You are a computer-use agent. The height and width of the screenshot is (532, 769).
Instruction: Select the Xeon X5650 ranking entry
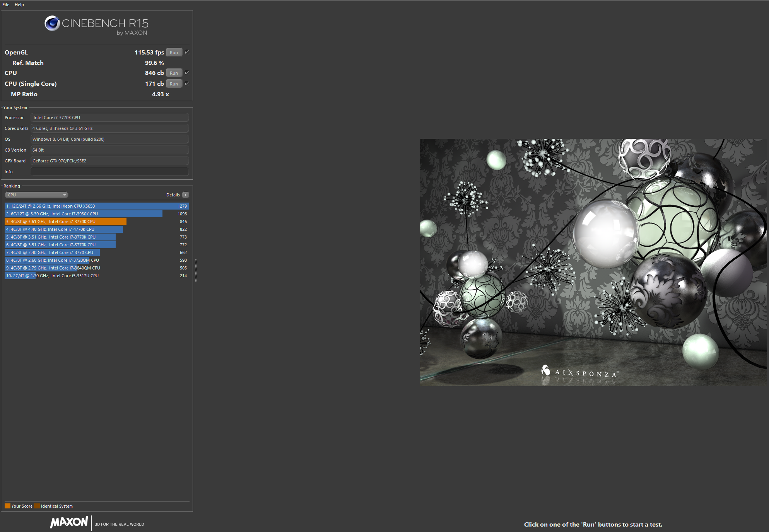pyautogui.click(x=97, y=206)
